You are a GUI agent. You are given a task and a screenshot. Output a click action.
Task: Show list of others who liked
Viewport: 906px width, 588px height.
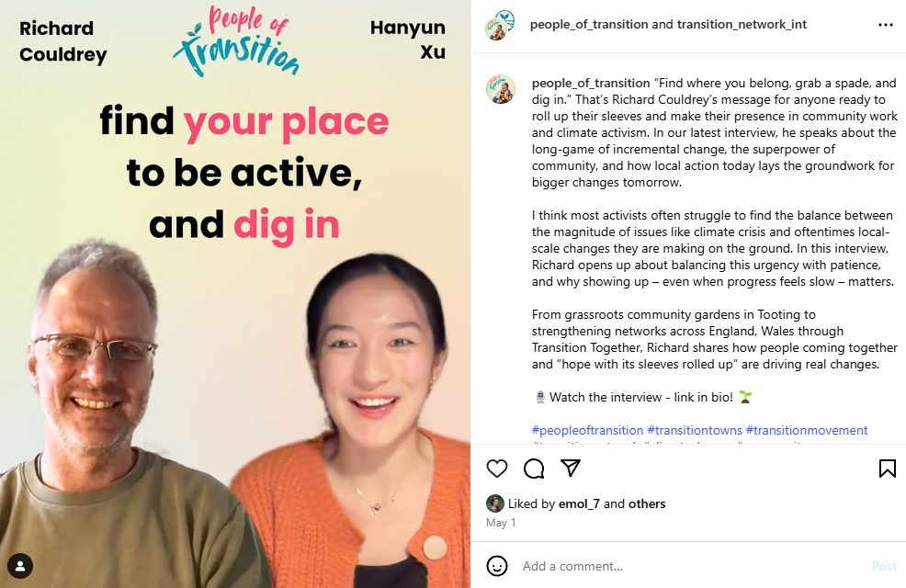click(647, 503)
